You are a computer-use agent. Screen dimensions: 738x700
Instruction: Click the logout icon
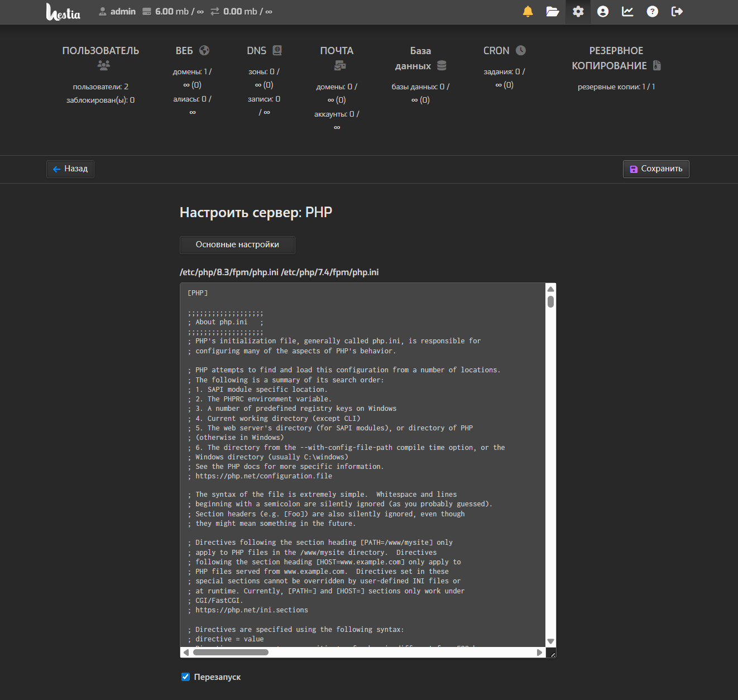677,12
